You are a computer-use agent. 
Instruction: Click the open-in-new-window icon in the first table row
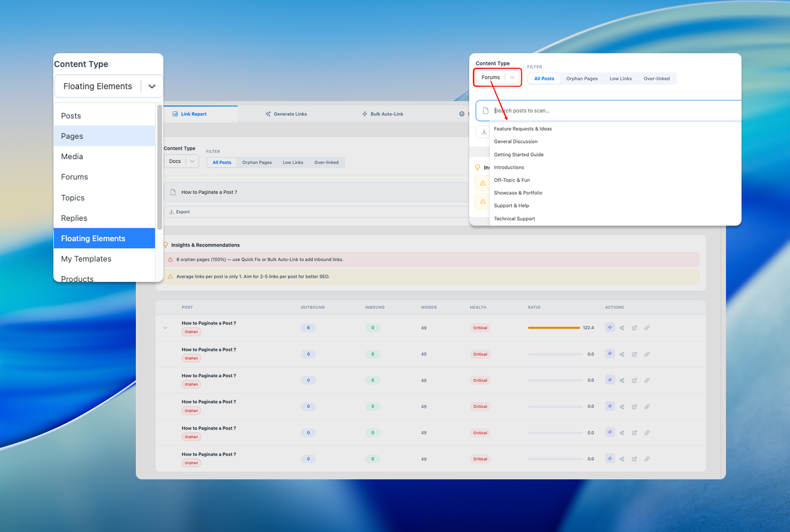click(x=634, y=328)
